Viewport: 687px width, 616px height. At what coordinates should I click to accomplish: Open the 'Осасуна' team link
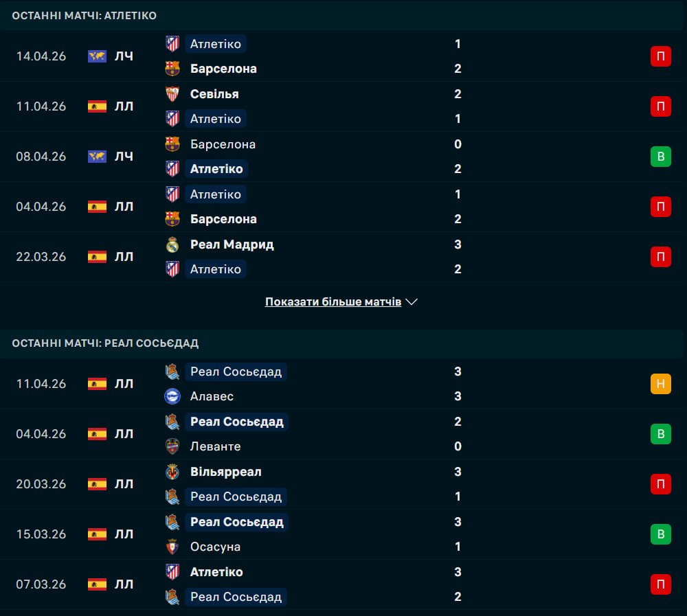(x=215, y=547)
